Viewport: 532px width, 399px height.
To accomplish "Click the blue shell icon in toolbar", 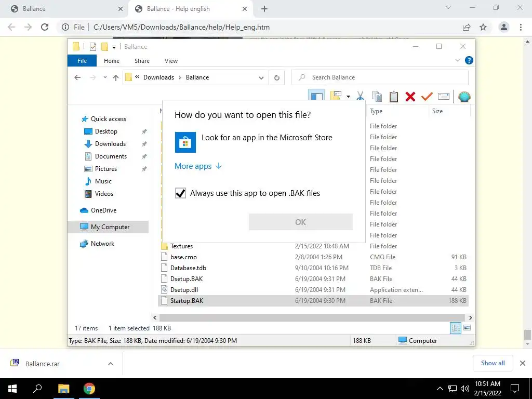I will click(x=464, y=97).
